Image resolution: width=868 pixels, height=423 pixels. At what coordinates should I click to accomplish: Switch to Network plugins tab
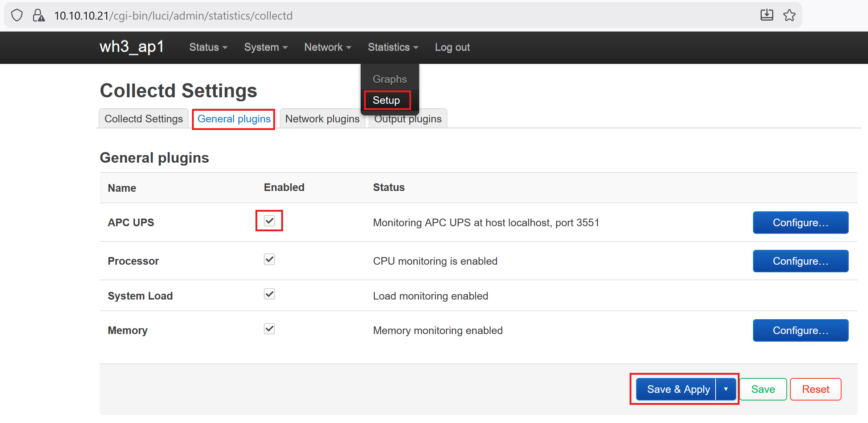pos(322,119)
